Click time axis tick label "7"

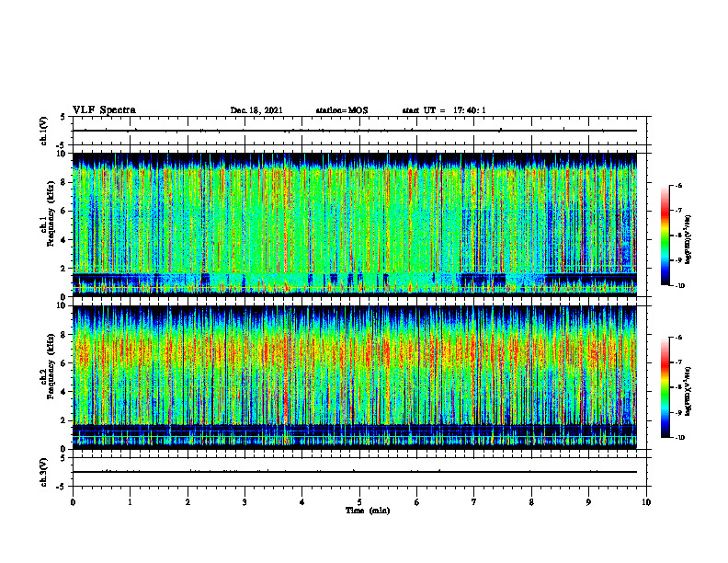[x=474, y=502]
